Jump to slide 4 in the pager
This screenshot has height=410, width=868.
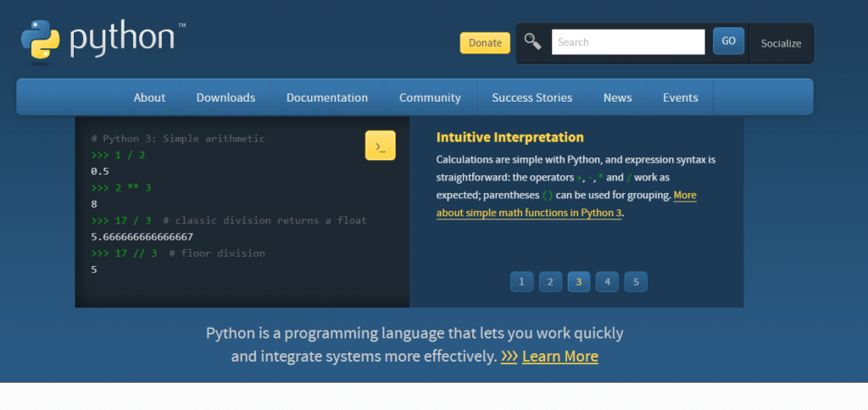tap(607, 281)
